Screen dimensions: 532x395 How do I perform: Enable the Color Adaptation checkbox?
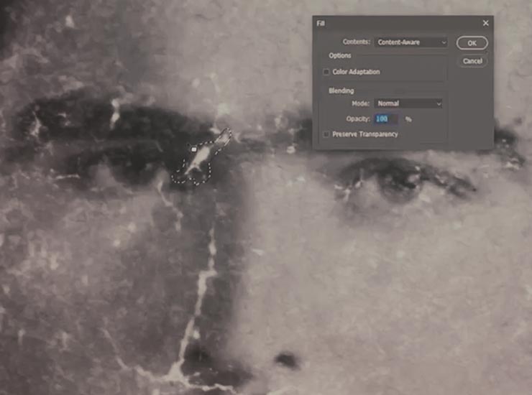click(326, 72)
